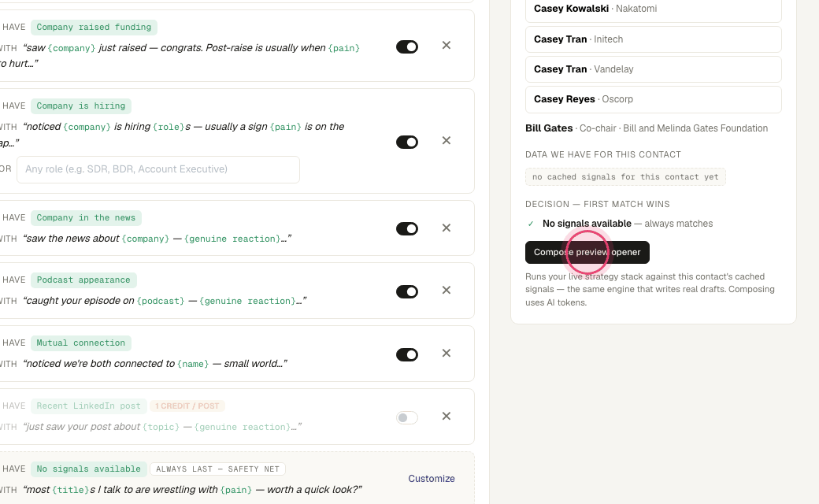Click the Bill Gates contact name

[x=549, y=128]
